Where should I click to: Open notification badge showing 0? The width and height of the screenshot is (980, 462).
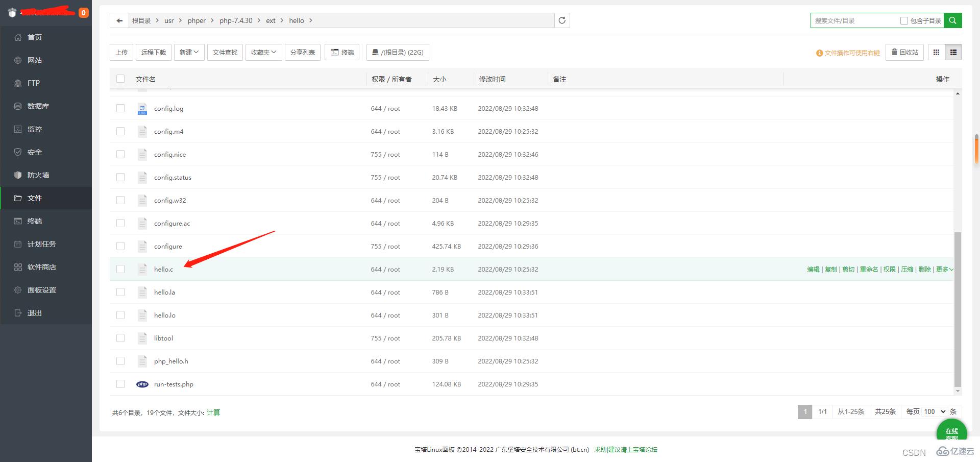[83, 13]
